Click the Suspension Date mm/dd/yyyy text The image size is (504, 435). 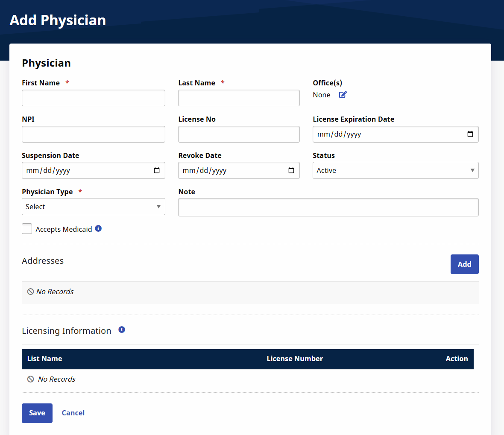pos(48,170)
